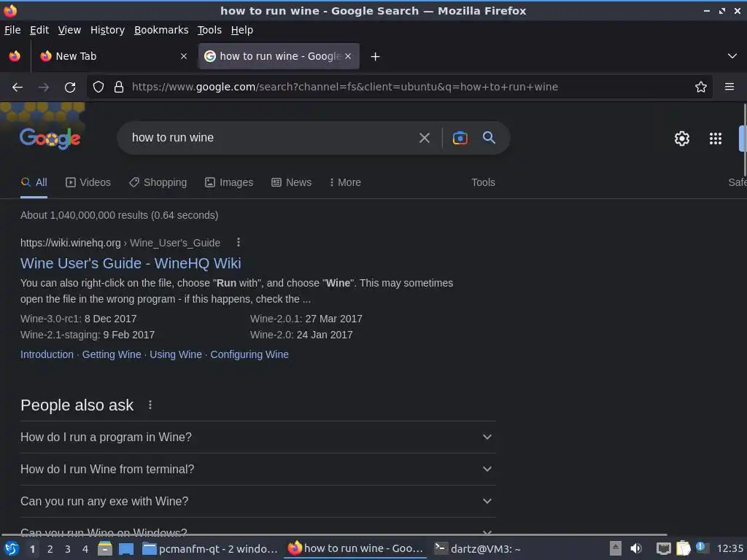View site security padlock info
Screen dimensions: 747x560
[x=119, y=87]
